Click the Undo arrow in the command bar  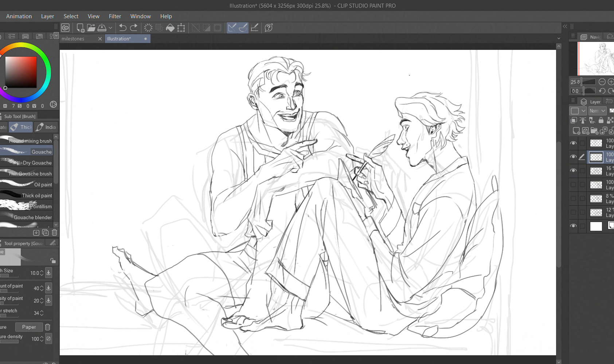click(123, 28)
